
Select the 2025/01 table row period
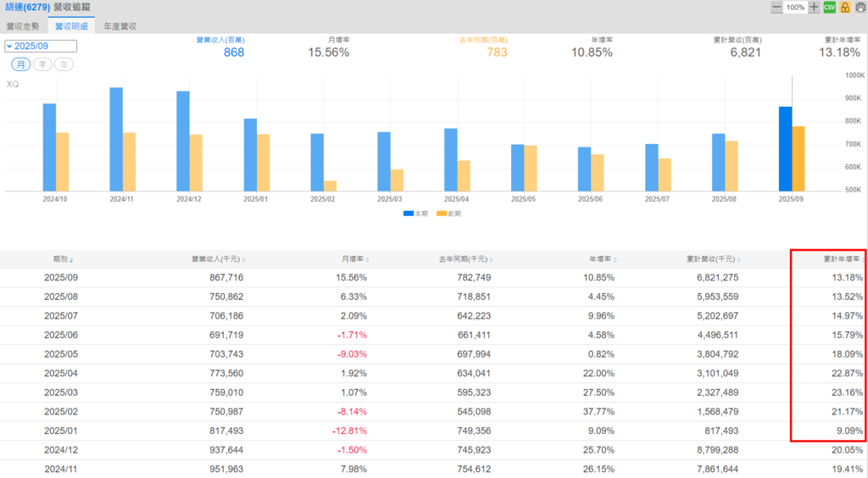click(61, 431)
